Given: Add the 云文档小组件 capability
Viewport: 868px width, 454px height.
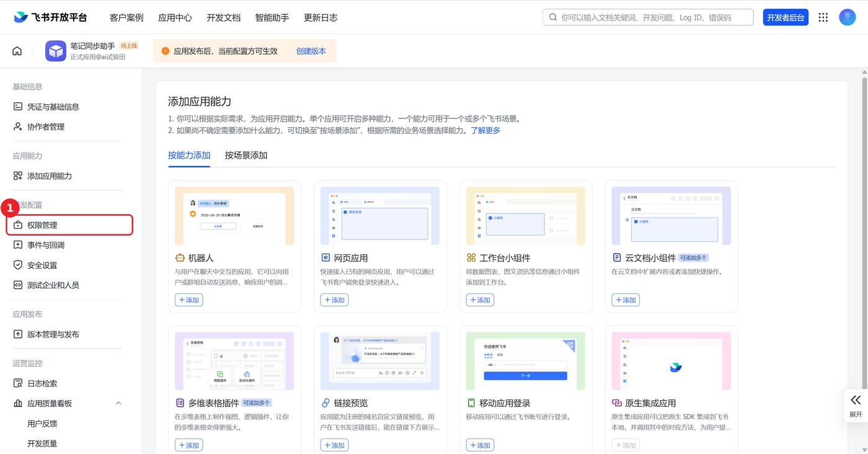Looking at the screenshot, I should coord(626,300).
